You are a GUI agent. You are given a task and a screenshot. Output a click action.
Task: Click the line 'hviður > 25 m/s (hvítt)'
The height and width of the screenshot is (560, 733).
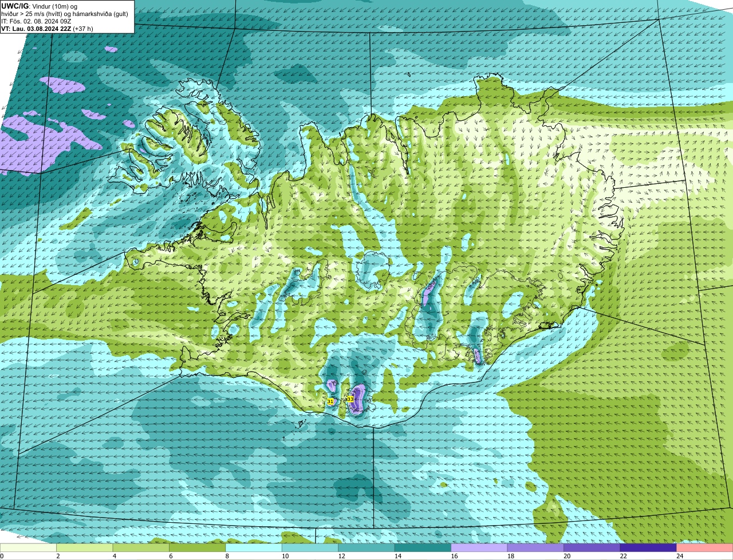coord(31,14)
